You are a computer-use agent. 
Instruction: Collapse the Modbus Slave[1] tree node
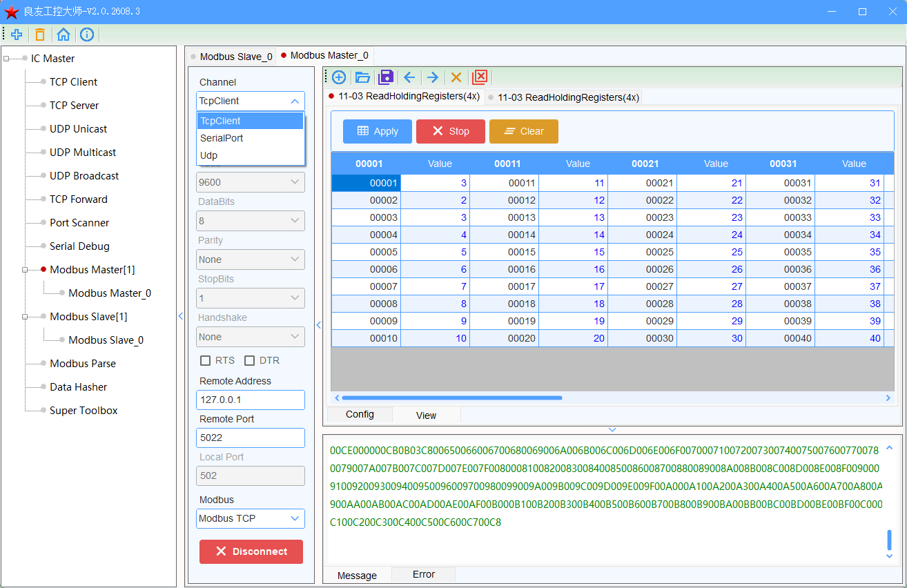coord(25,317)
